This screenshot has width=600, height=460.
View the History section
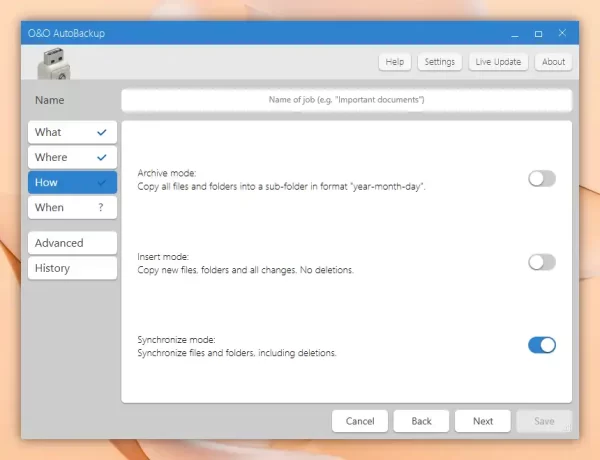point(72,268)
